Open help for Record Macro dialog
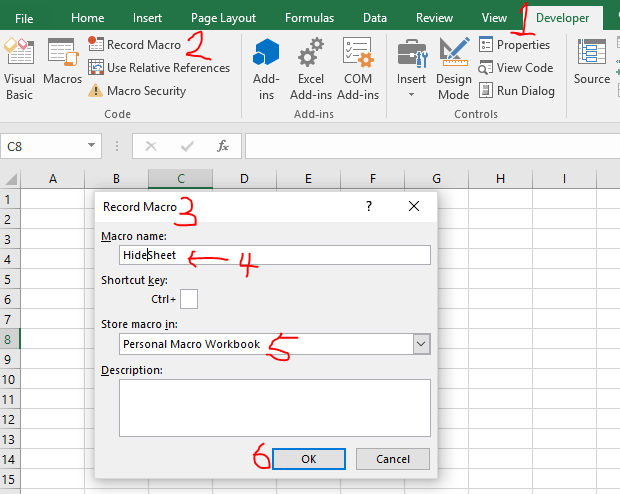The height and width of the screenshot is (494, 620). [369, 206]
